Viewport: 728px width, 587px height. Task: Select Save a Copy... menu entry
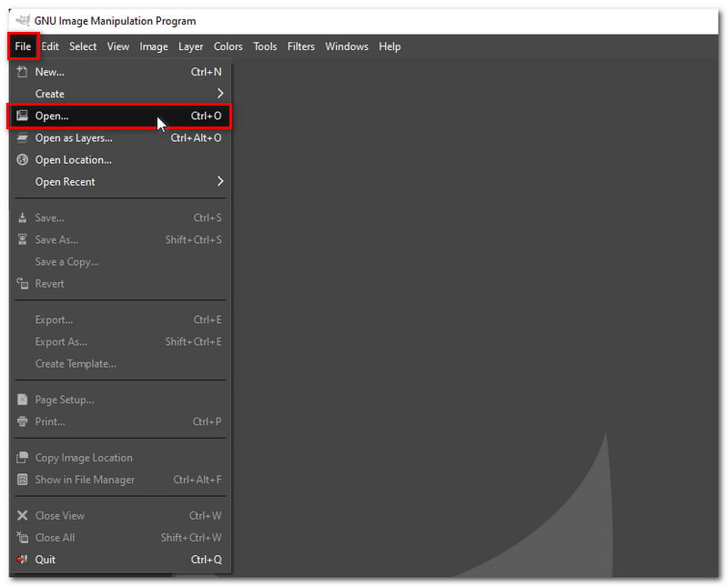(120, 261)
